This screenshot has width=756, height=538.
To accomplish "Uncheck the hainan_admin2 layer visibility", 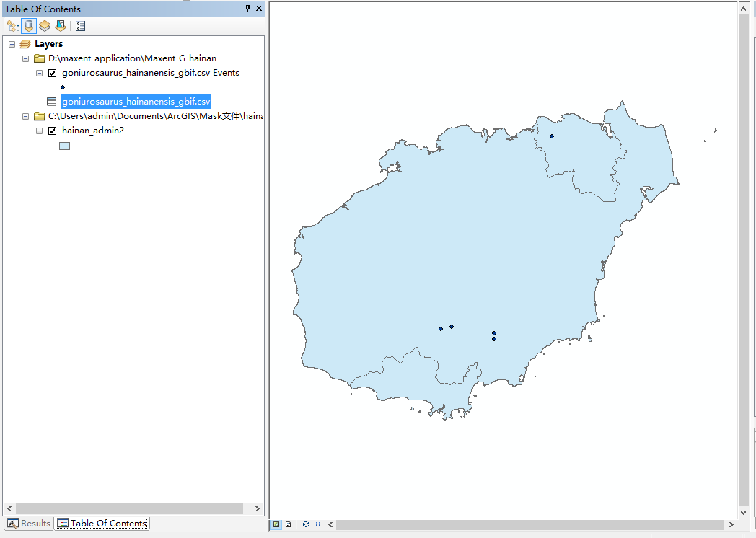I will (x=53, y=131).
